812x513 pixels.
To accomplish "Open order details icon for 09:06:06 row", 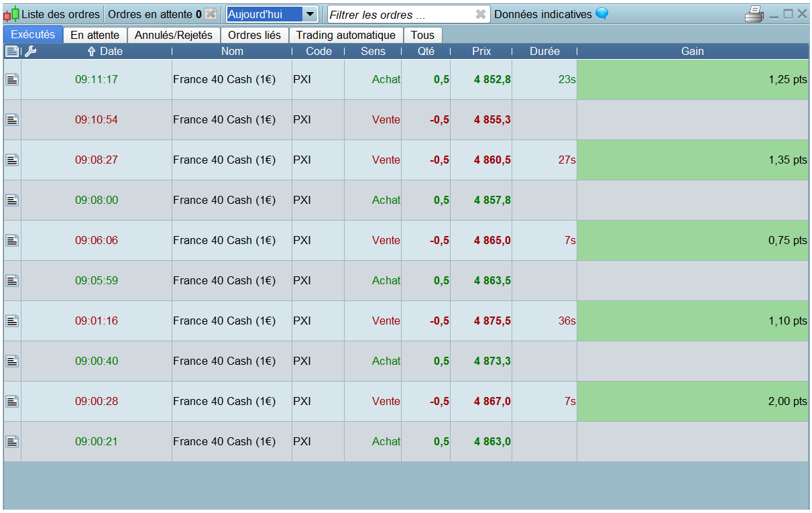I will point(12,240).
